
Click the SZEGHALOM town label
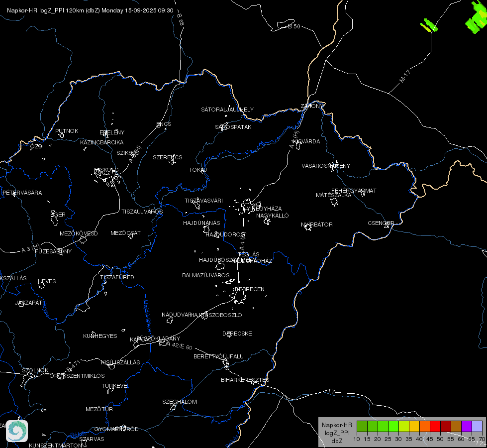point(180,402)
